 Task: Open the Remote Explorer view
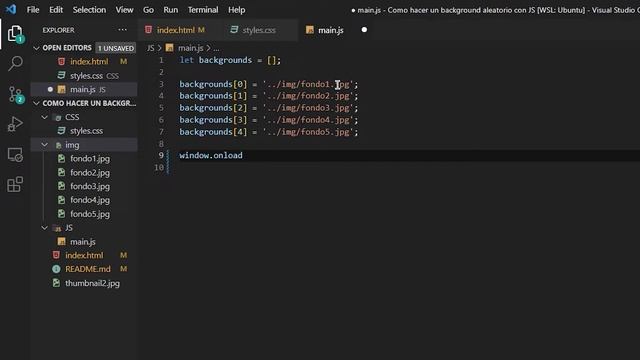coord(15,154)
